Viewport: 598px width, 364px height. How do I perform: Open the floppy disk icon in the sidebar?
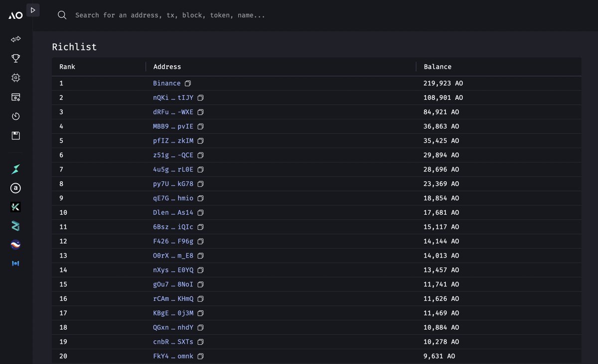tap(16, 135)
